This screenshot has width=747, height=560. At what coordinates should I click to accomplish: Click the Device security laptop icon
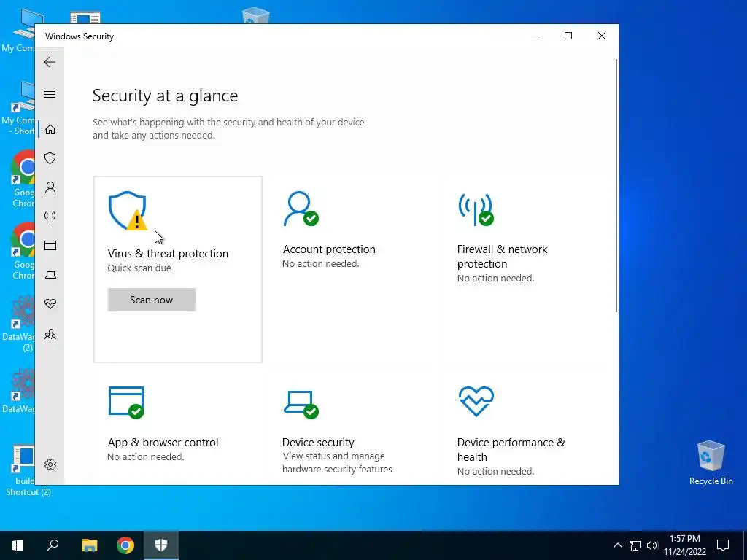(301, 405)
